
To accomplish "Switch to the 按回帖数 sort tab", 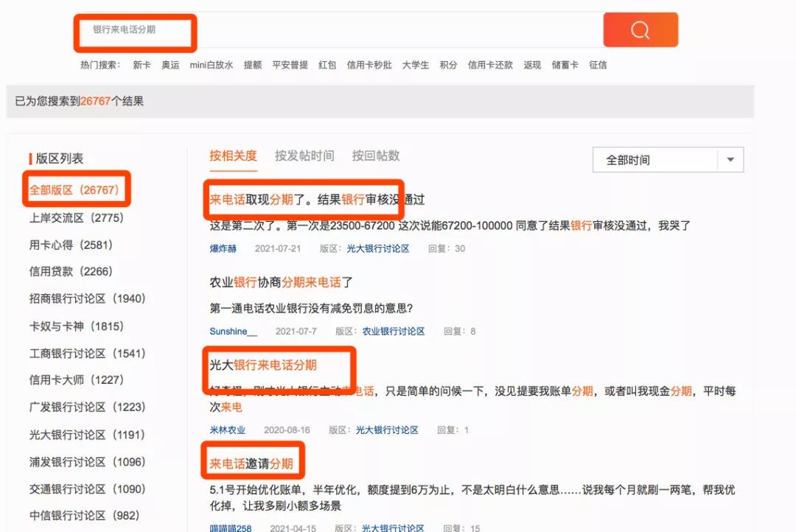I will point(376,155).
